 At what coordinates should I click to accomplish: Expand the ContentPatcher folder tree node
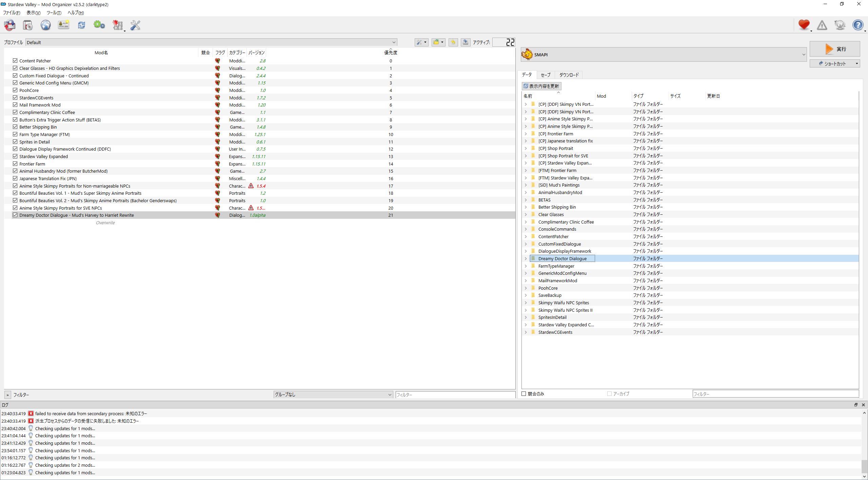pos(526,236)
